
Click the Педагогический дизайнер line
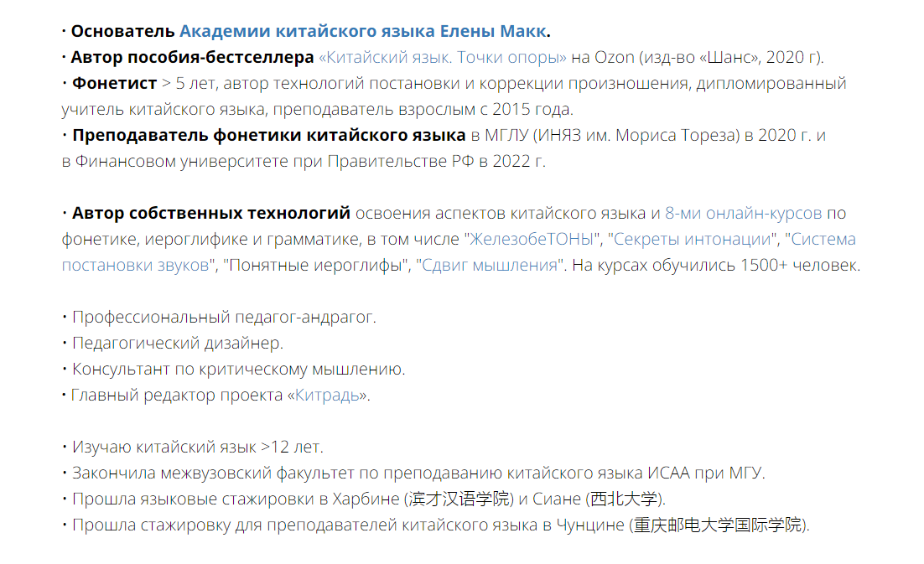pos(178,344)
